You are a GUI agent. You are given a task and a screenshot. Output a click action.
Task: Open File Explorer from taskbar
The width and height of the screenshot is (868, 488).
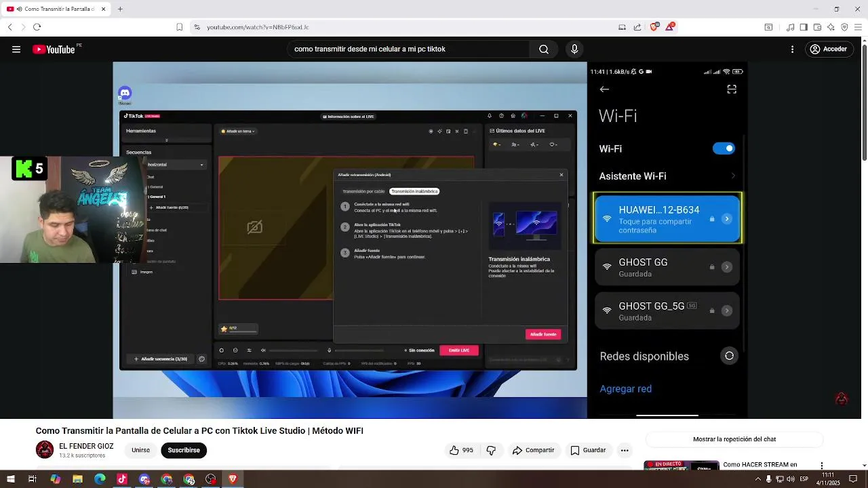click(77, 479)
